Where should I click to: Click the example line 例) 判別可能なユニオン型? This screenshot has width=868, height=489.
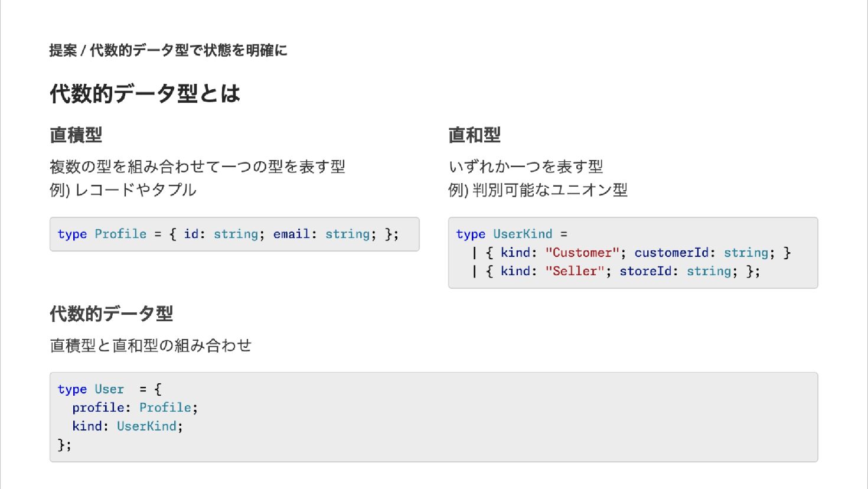[x=537, y=190]
